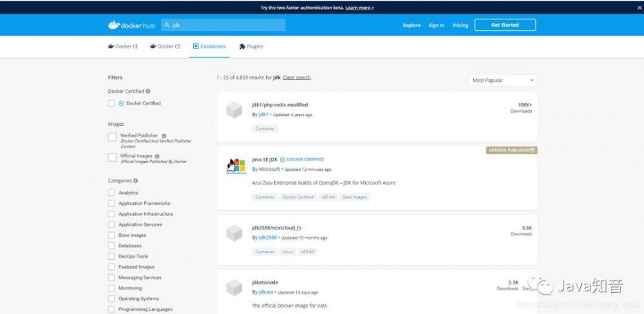Open the Explore menu item
The height and width of the screenshot is (314, 644).
pos(412,26)
